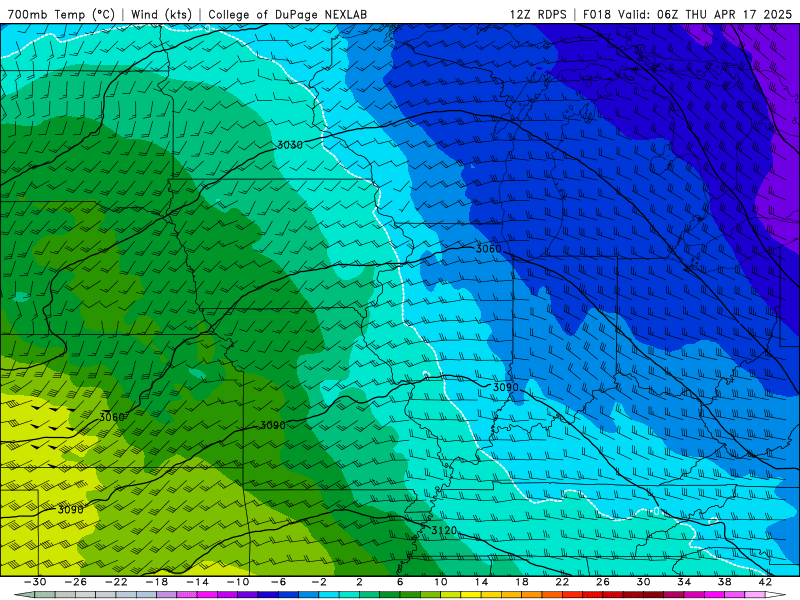Click the -2 tick label on the color scale
The height and width of the screenshot is (600, 800).
(x=318, y=582)
